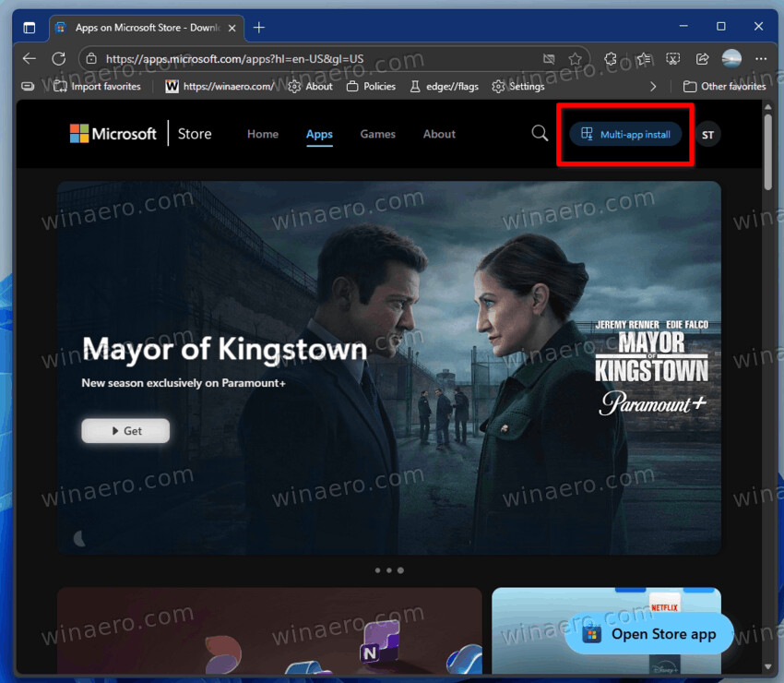This screenshot has height=683, width=784.
Task: Navigate back to the previous page
Action: pyautogui.click(x=29, y=57)
